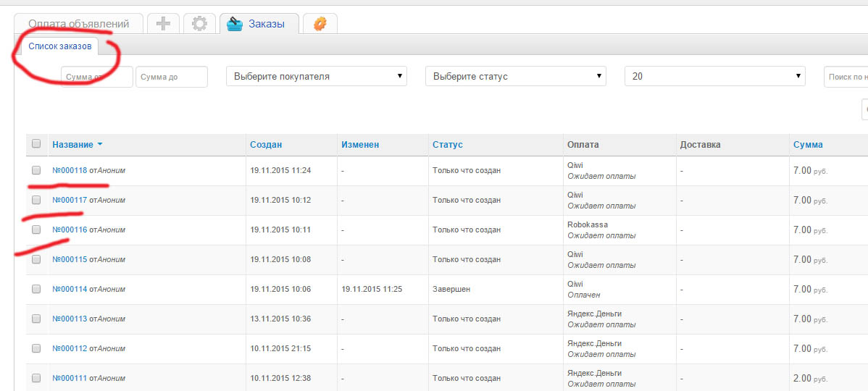868x391 pixels.
Task: Check the box for order №000118
Action: click(x=36, y=170)
